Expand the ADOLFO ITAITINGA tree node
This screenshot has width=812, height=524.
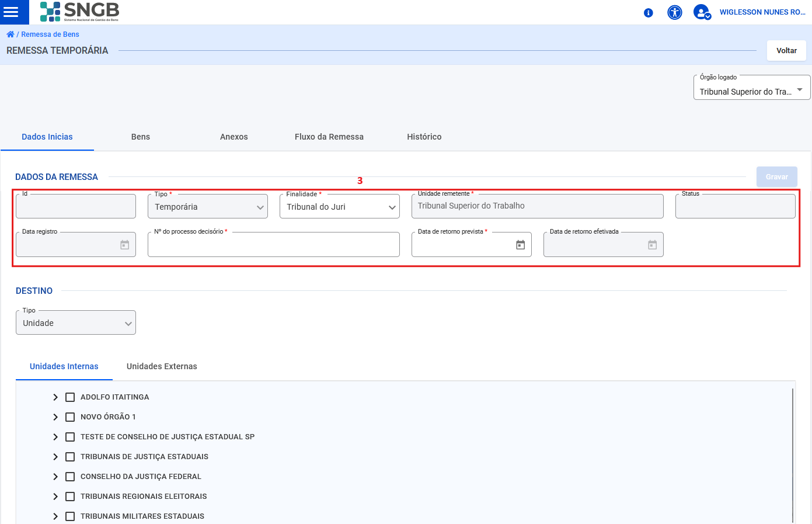(55, 397)
